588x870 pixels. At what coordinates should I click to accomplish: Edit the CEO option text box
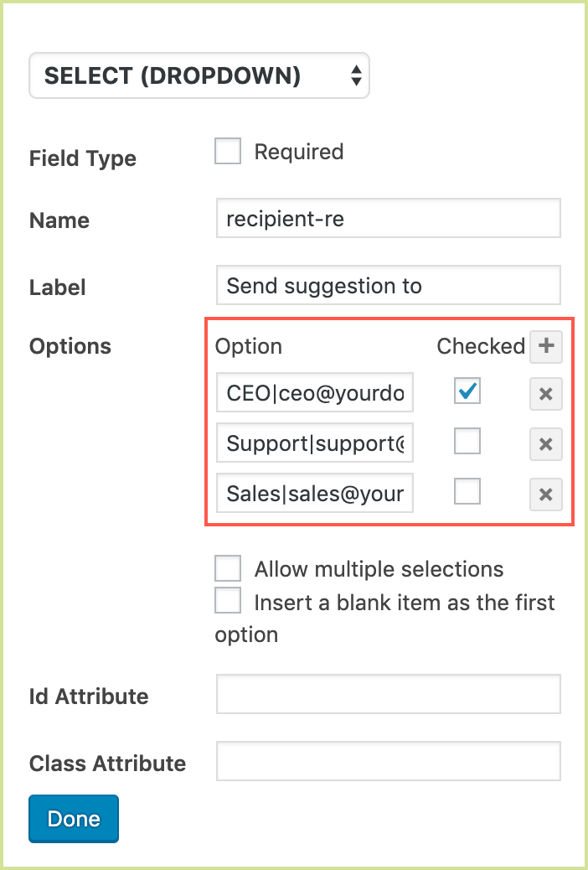point(315,394)
